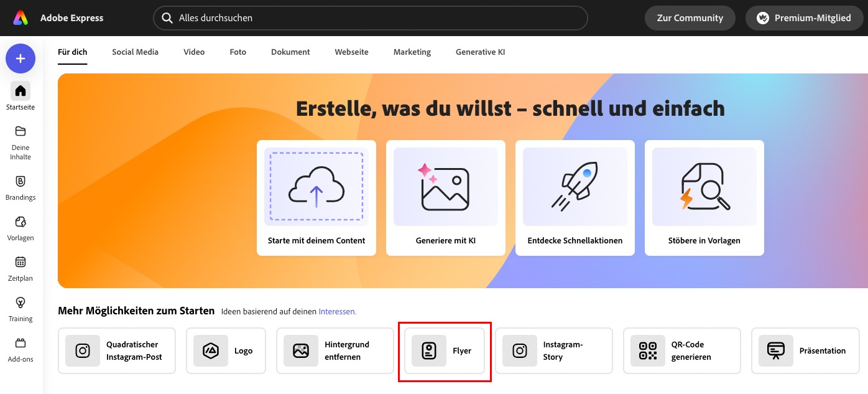This screenshot has width=868, height=394.
Task: Focus the Alles durchsuchen search field
Action: (373, 18)
